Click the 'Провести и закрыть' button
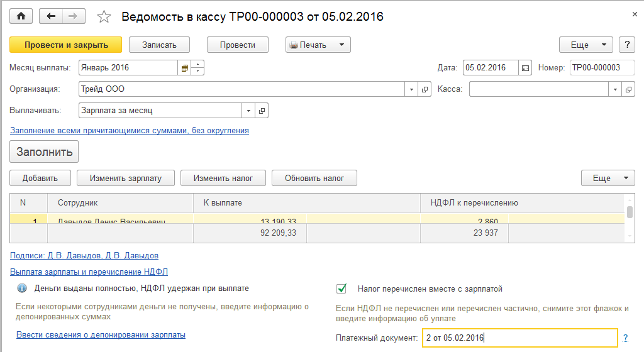Image resolution: width=644 pixels, height=352 pixels. point(66,45)
